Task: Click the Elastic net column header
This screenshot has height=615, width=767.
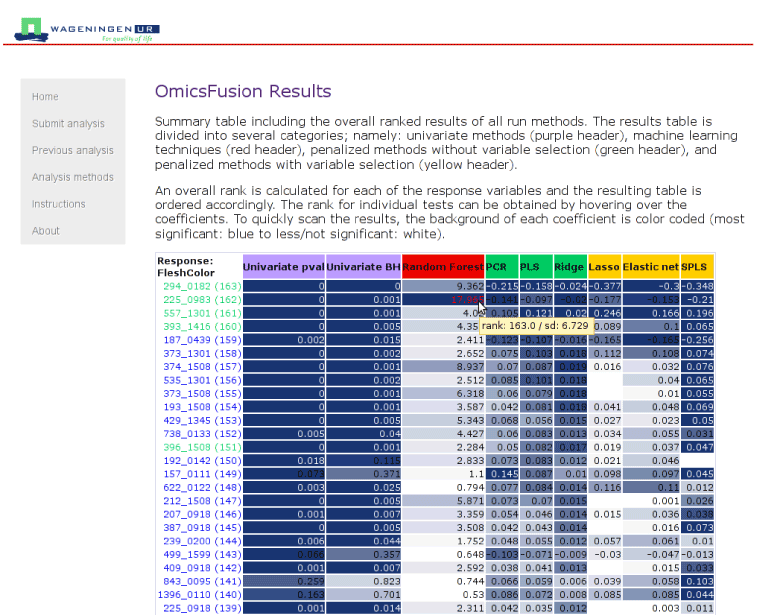Action: 650,267
